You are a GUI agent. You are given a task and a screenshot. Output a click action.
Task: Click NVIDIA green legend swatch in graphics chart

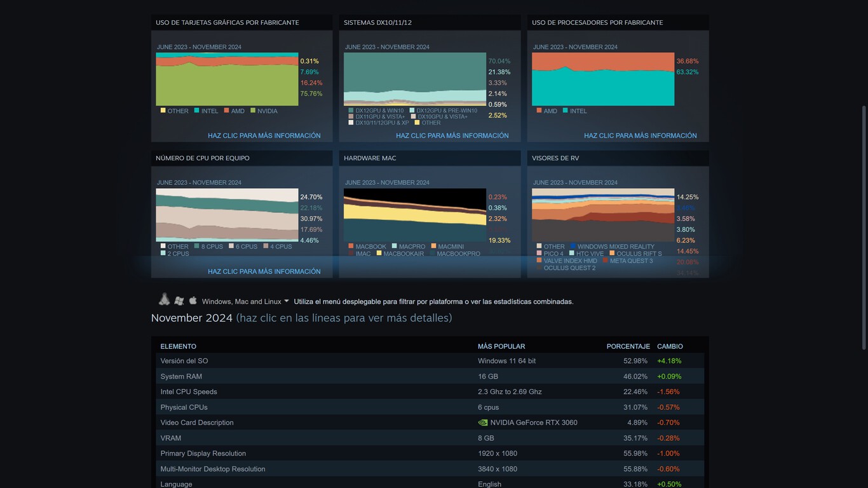tap(253, 111)
